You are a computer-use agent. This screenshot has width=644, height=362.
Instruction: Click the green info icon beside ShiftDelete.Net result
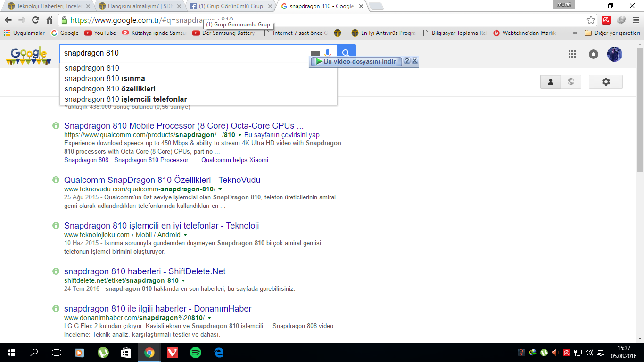click(x=56, y=271)
